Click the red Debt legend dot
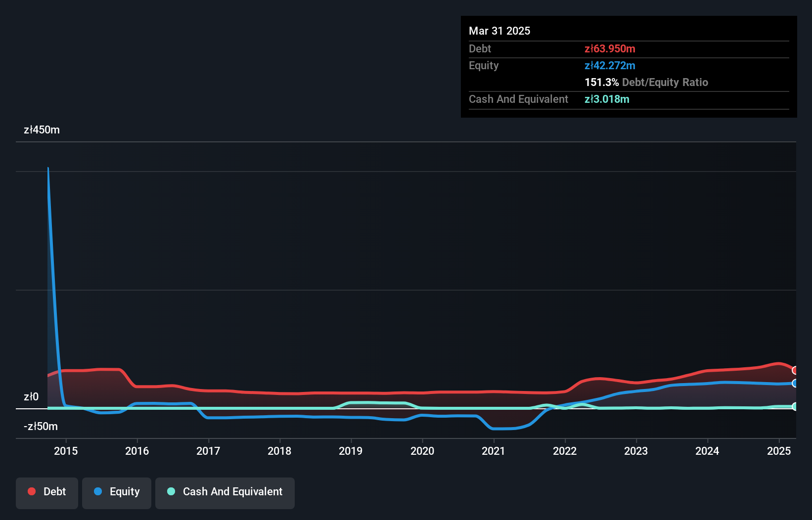 tap(31, 491)
